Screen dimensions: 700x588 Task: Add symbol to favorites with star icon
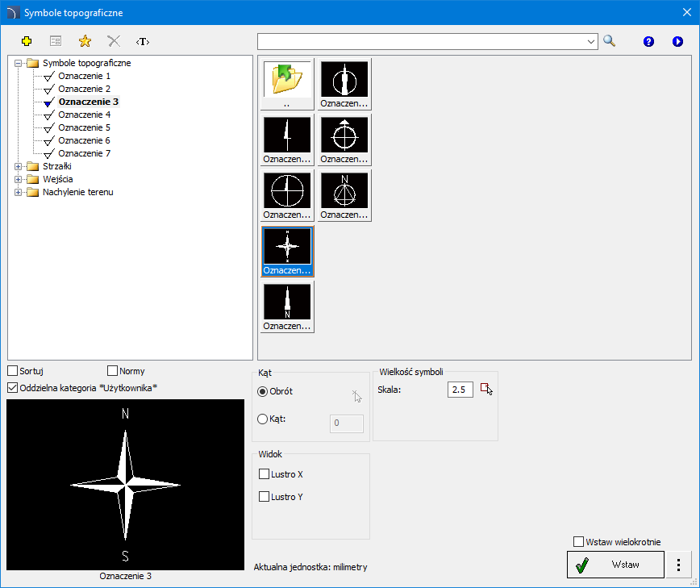(85, 41)
